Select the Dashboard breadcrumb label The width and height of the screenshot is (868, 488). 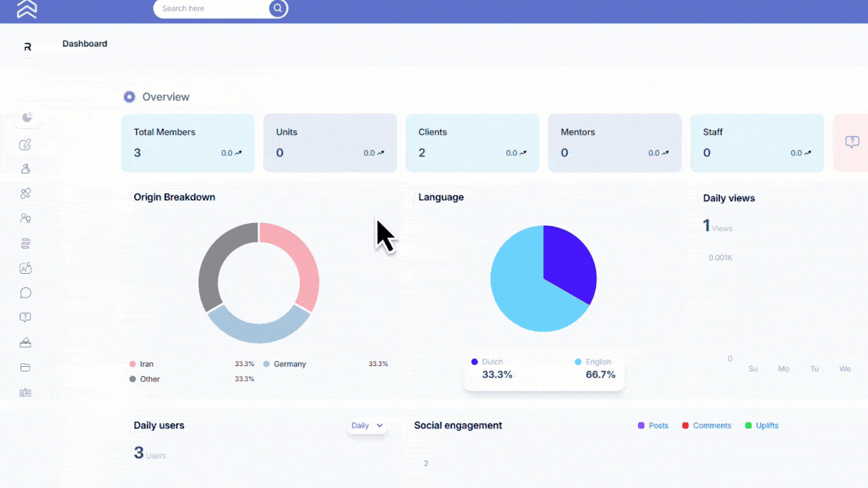point(85,43)
